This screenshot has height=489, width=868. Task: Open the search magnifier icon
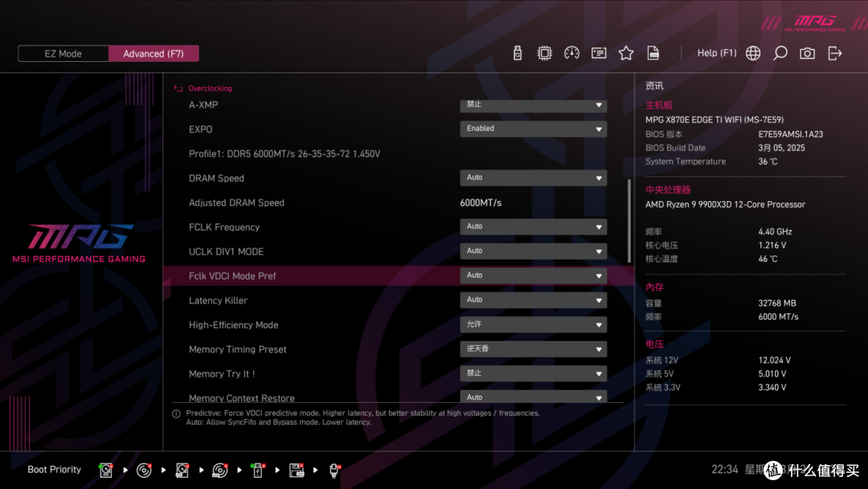(x=780, y=53)
